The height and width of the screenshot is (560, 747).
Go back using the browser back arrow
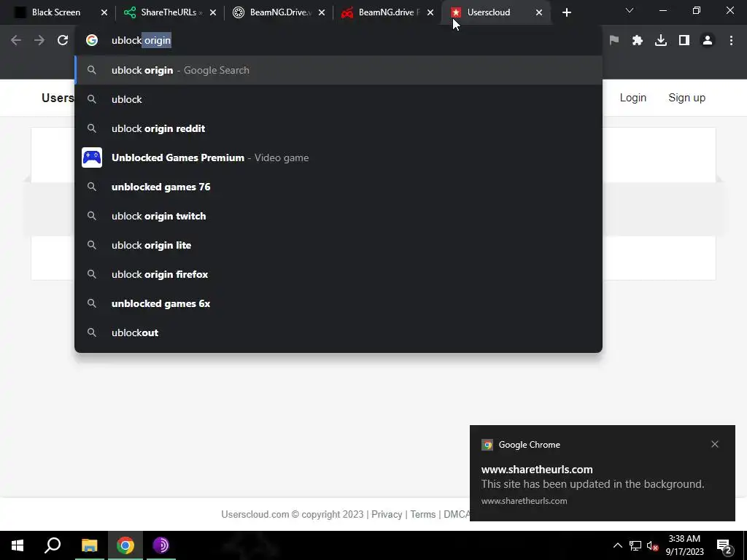pos(16,41)
